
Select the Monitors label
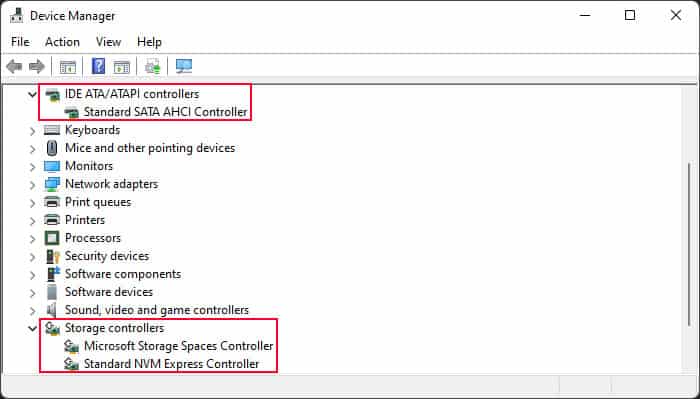[x=89, y=166]
